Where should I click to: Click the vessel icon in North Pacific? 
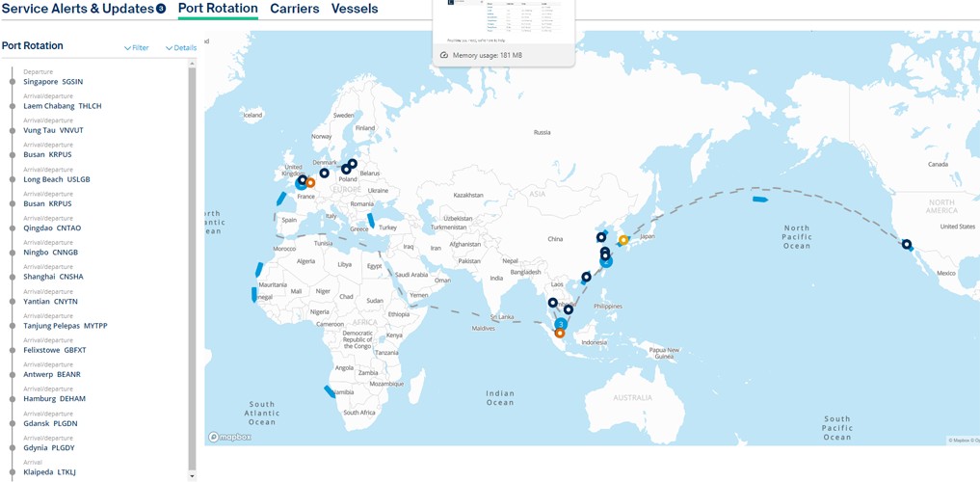[x=759, y=200]
